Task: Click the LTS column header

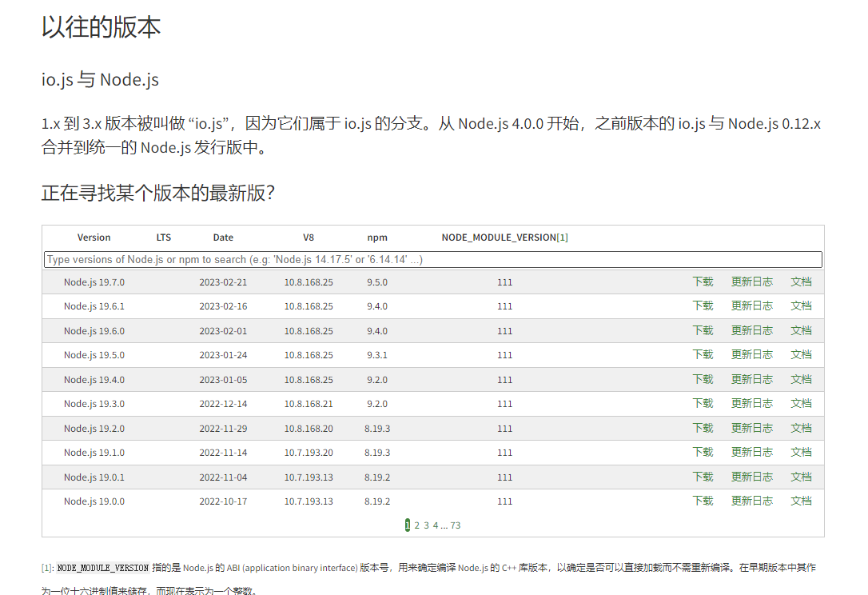Action: click(x=163, y=237)
